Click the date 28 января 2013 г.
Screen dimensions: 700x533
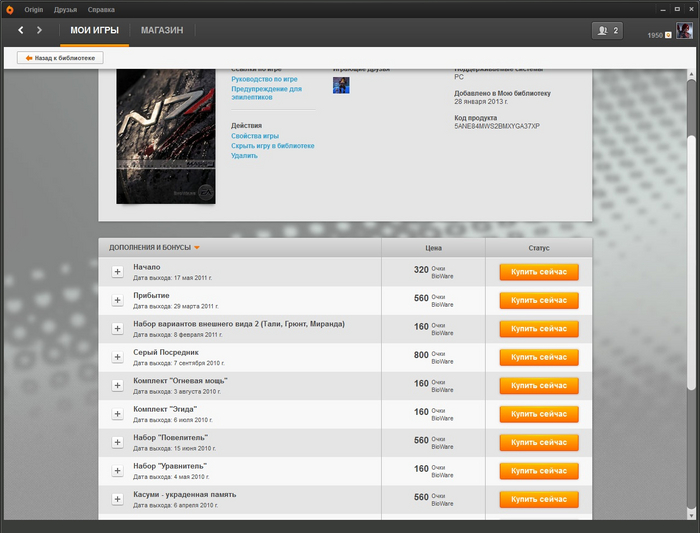click(481, 102)
